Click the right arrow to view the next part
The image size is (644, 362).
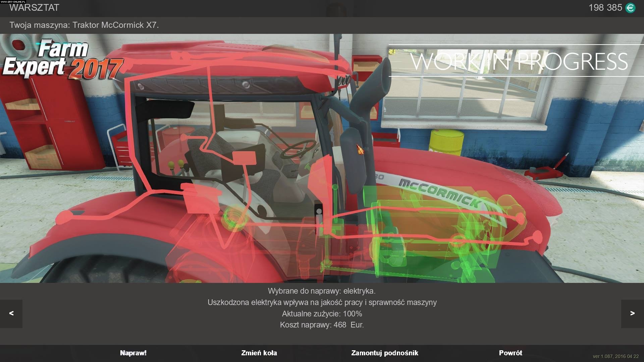(632, 313)
